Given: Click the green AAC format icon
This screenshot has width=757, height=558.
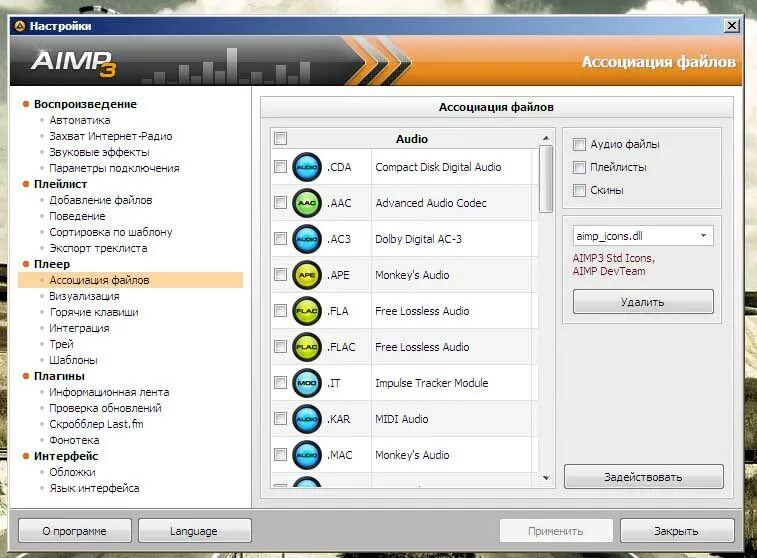Looking at the screenshot, I should coord(307,203).
